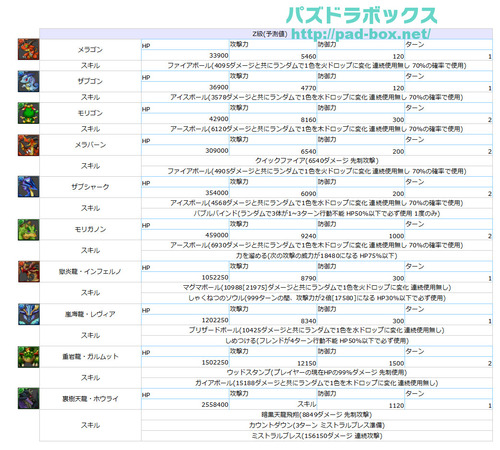Image resolution: width=500 pixels, height=450 pixels.
Task: Click attack value 4770
Action: (308, 88)
